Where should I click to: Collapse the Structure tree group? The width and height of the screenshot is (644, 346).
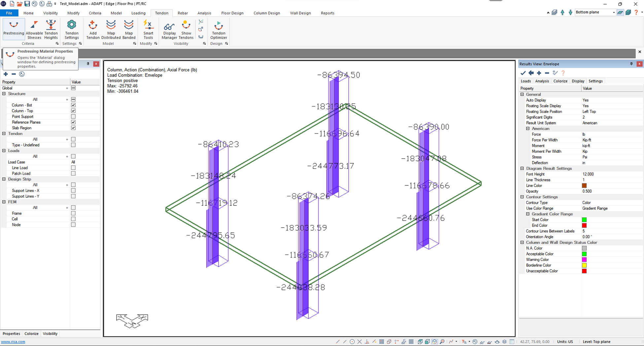pos(4,94)
